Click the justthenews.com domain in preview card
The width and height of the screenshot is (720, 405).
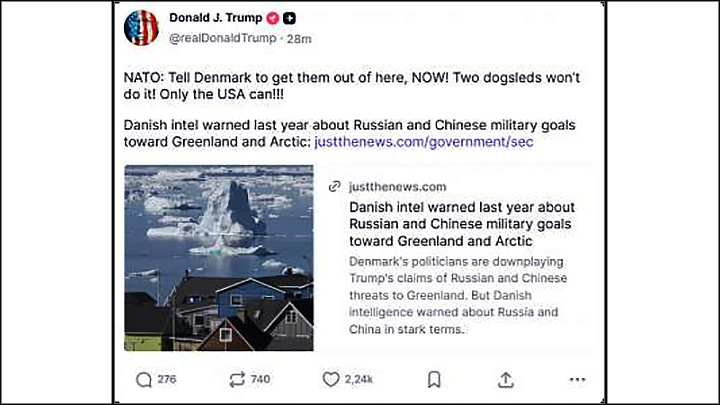pyautogui.click(x=397, y=187)
